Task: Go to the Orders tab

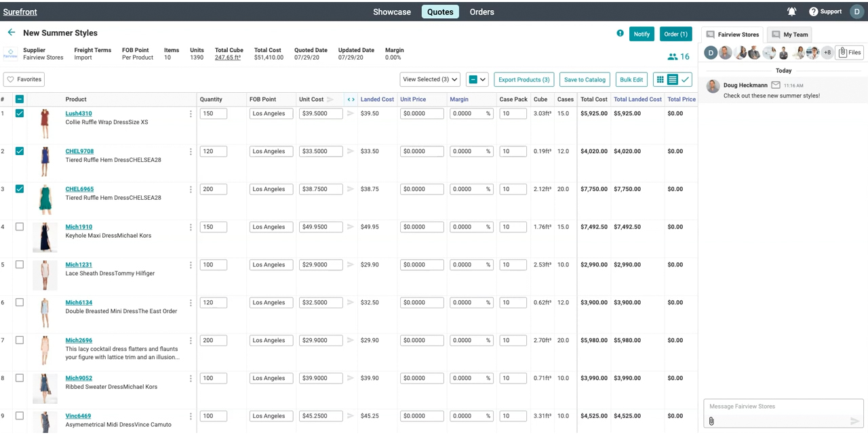Action: pyautogui.click(x=481, y=12)
